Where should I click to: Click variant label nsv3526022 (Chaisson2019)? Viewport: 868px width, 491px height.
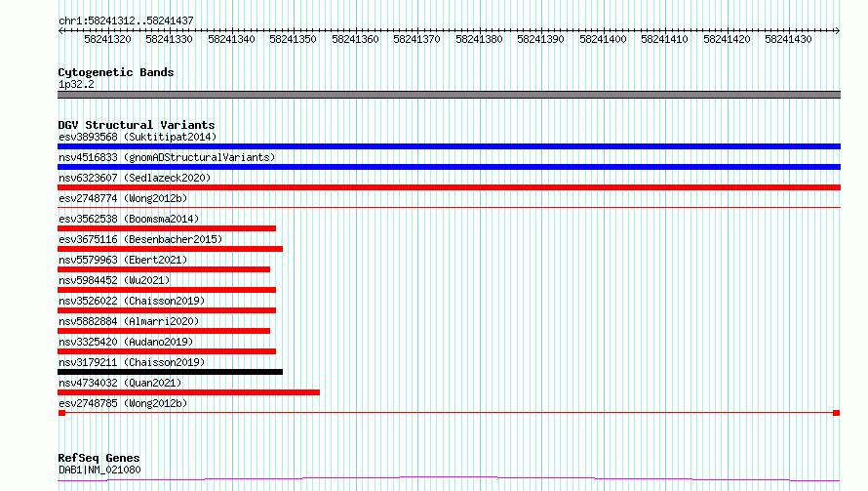point(132,301)
